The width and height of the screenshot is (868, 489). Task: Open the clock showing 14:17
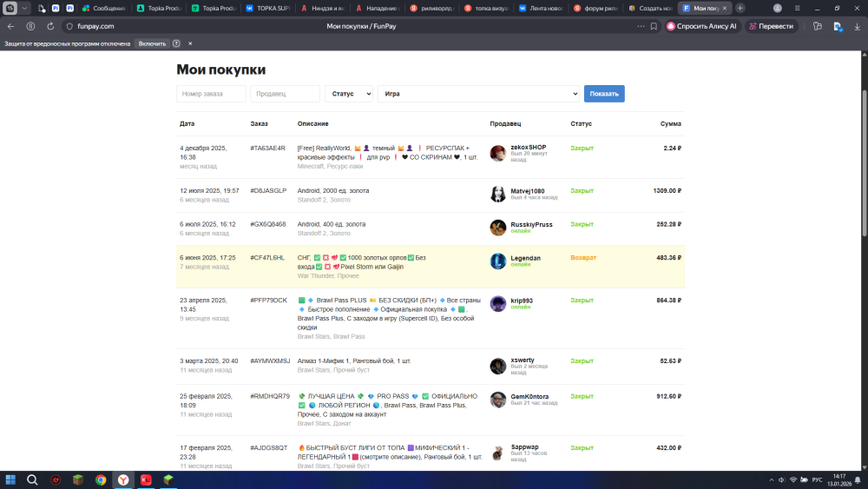pos(839,479)
